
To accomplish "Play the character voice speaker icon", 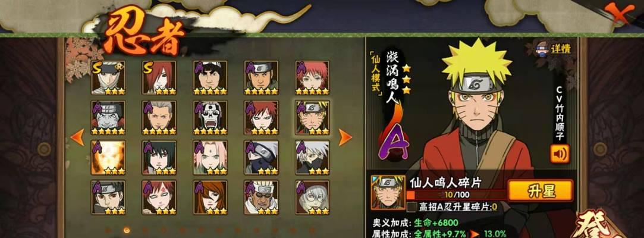I will point(560,154).
